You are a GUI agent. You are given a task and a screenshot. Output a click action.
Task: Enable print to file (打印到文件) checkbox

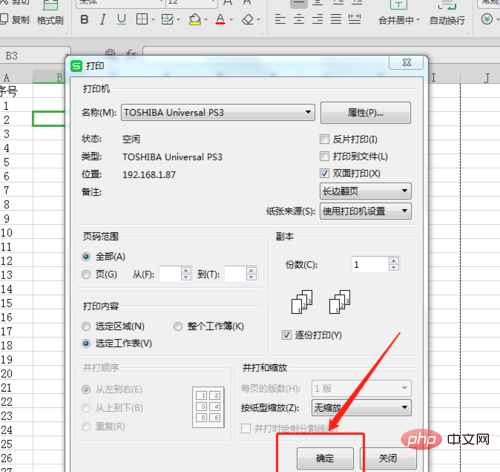click(324, 156)
